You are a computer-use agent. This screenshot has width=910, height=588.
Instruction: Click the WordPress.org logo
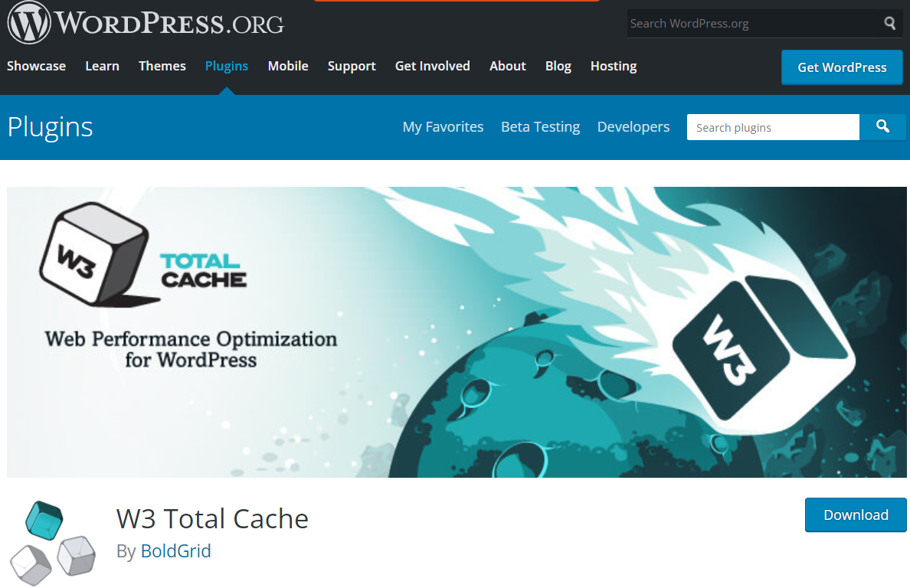pyautogui.click(x=146, y=24)
